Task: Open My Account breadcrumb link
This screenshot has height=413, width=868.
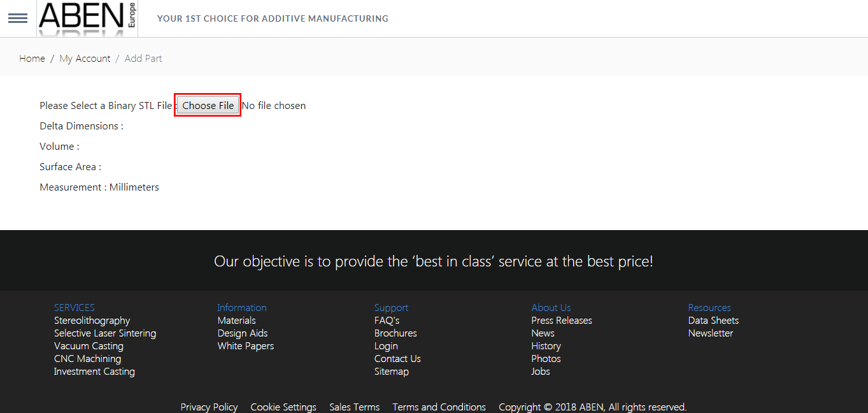Action: (85, 59)
